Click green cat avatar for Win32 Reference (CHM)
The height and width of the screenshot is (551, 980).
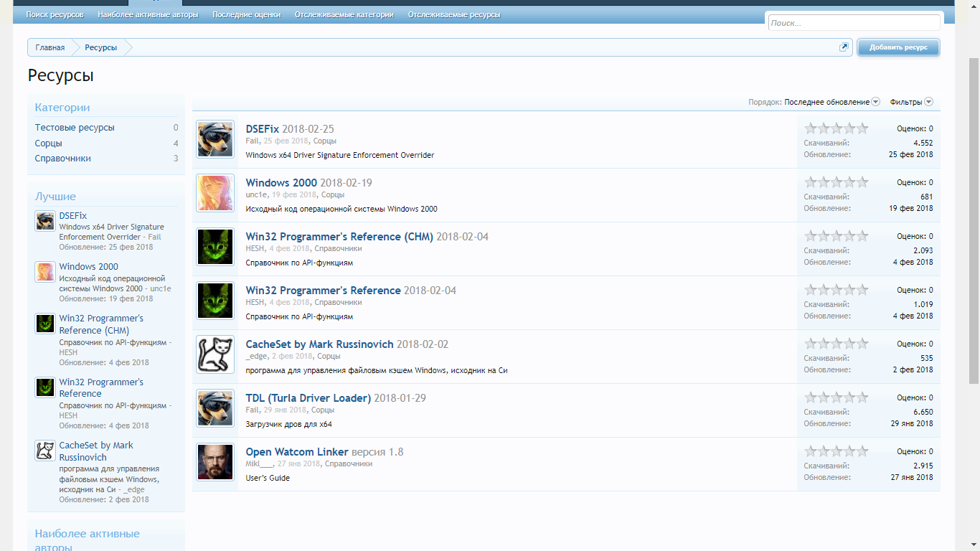point(215,247)
